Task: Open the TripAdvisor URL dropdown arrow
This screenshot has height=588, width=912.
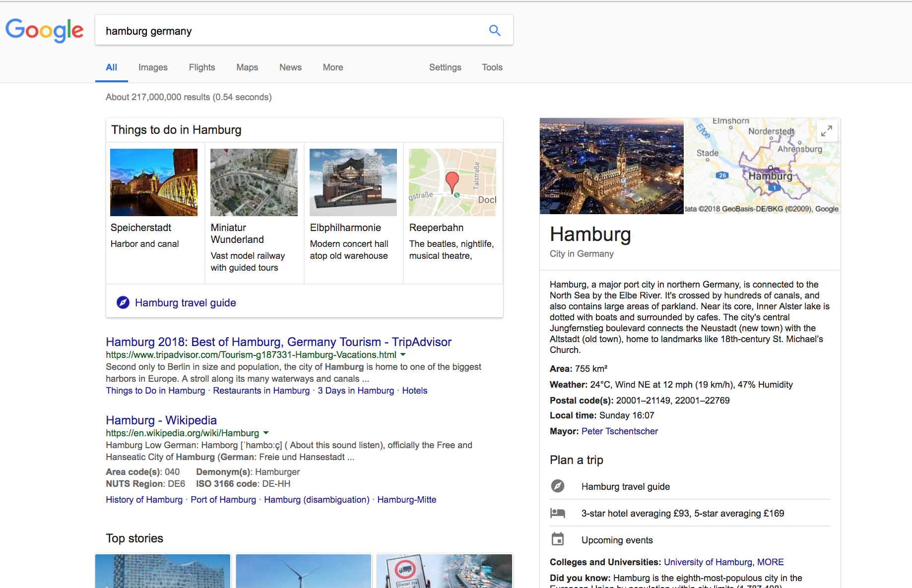Action: (403, 354)
